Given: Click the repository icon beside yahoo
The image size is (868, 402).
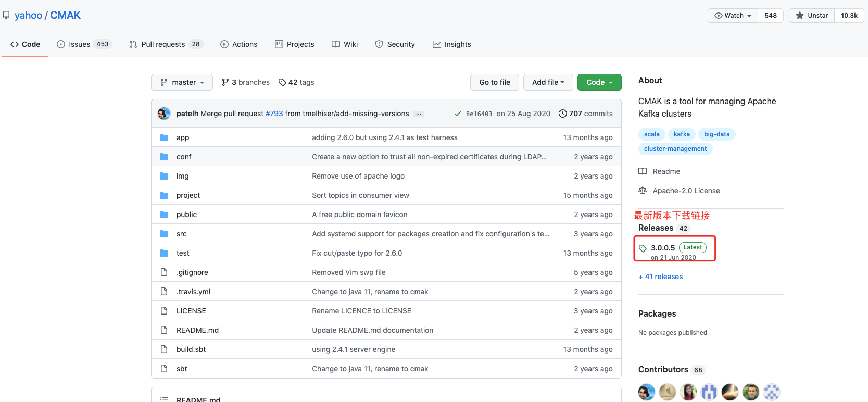Looking at the screenshot, I should click(6, 15).
